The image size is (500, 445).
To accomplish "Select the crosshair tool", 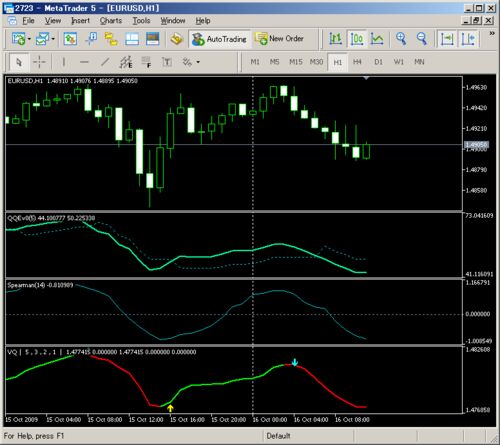I will pyautogui.click(x=39, y=62).
